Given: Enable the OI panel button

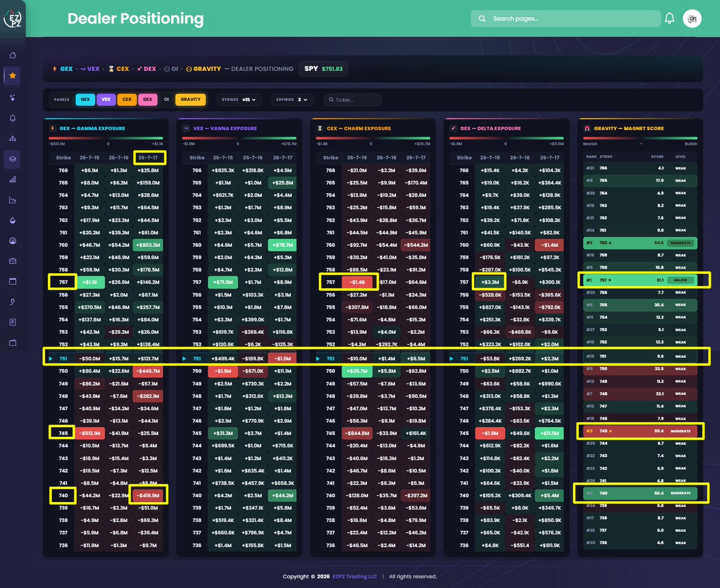Looking at the screenshot, I should (x=166, y=99).
